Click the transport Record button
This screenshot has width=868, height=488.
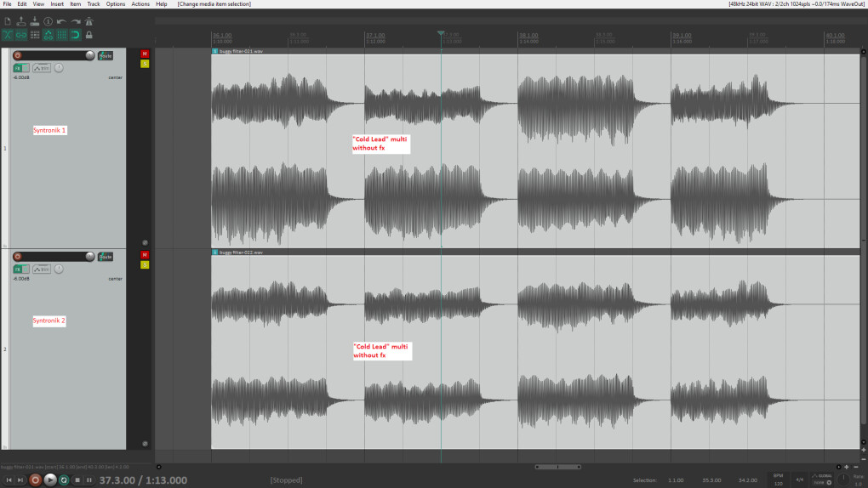[36, 480]
